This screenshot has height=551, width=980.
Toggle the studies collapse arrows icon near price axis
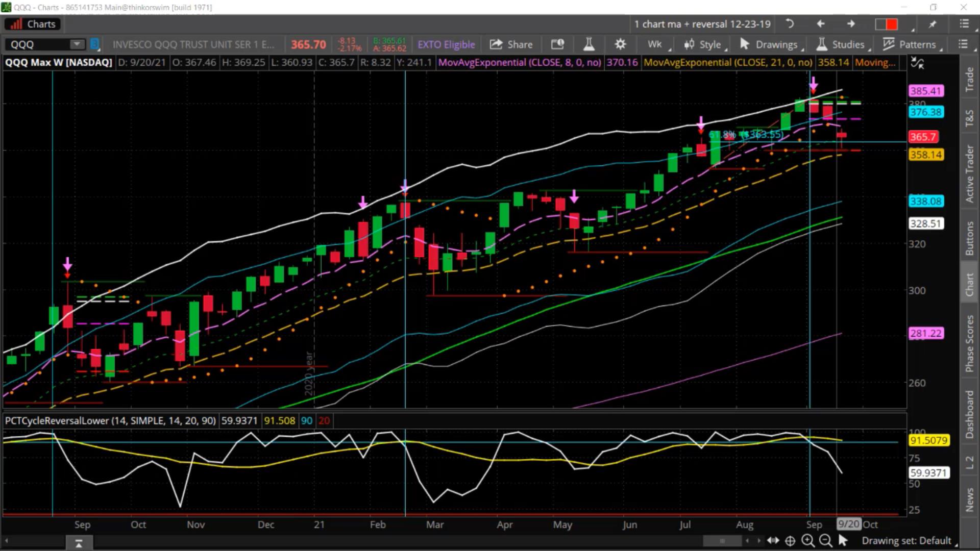coord(917,63)
